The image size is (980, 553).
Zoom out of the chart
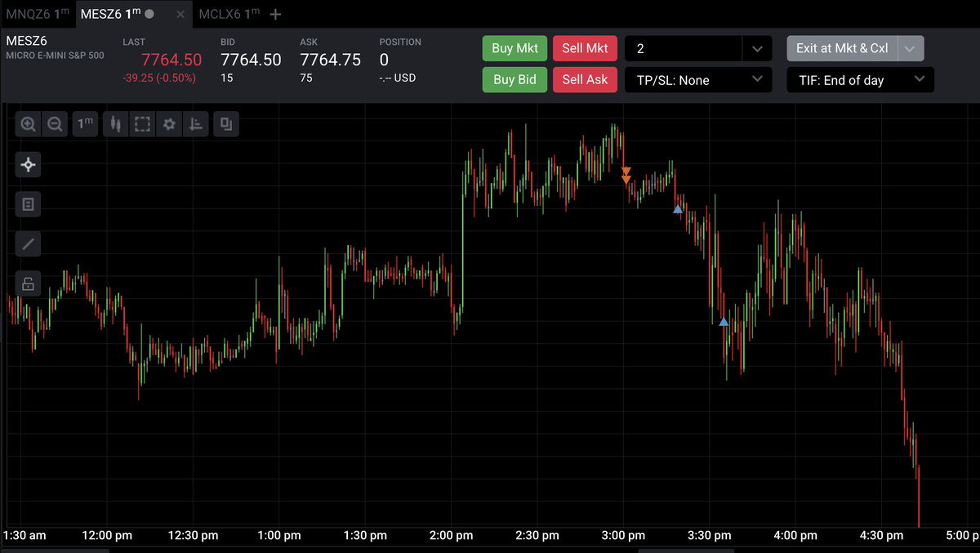(x=55, y=124)
